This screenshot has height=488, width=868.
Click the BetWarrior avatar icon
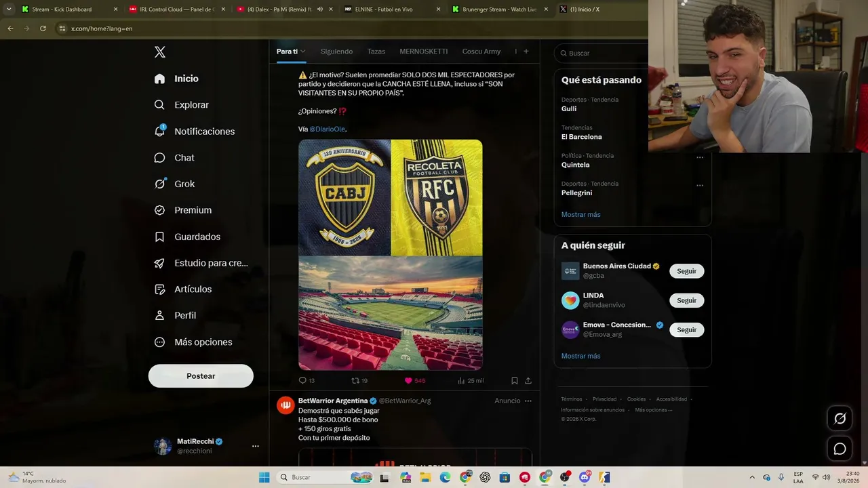285,405
